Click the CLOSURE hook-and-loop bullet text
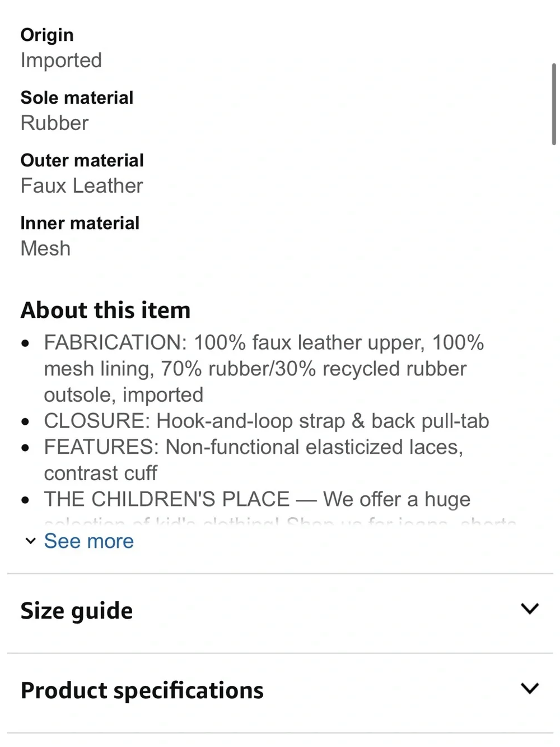Viewport: 560px width, 747px height. click(267, 421)
